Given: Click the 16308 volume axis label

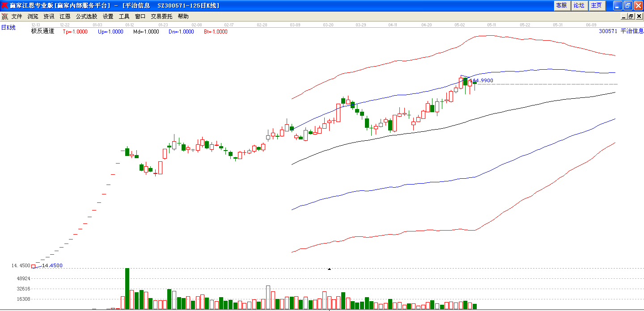Looking at the screenshot, I should pyautogui.click(x=23, y=299).
